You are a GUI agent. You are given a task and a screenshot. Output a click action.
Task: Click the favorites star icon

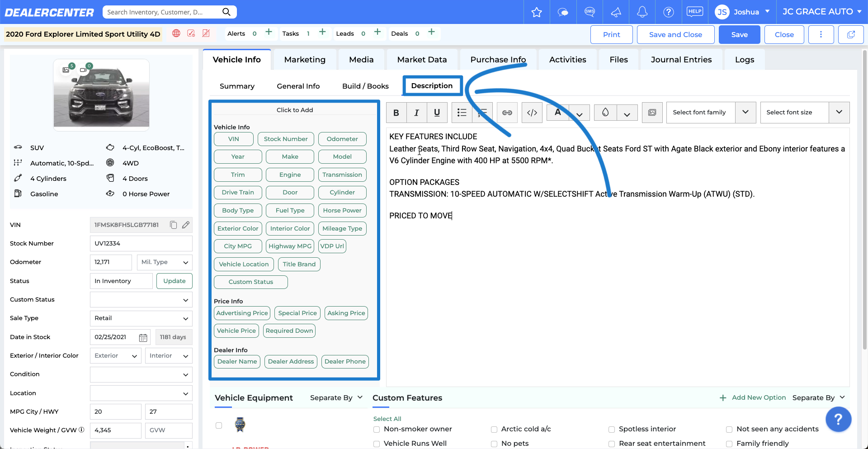537,12
